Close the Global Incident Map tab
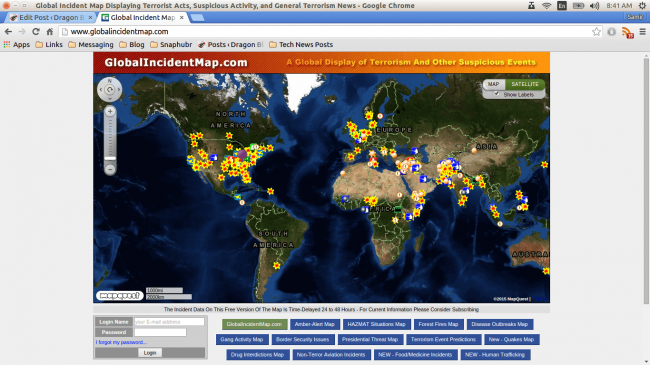Viewport: 650px width, 365px height. coord(182,17)
